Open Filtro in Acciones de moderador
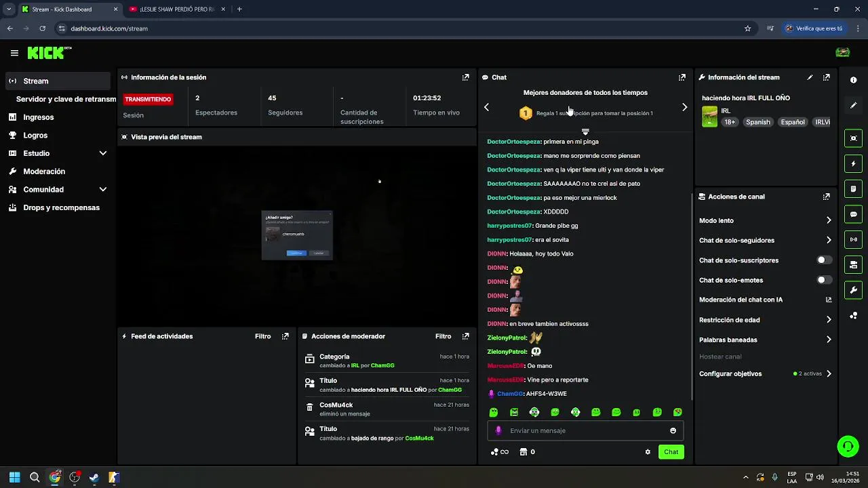 pyautogui.click(x=443, y=336)
